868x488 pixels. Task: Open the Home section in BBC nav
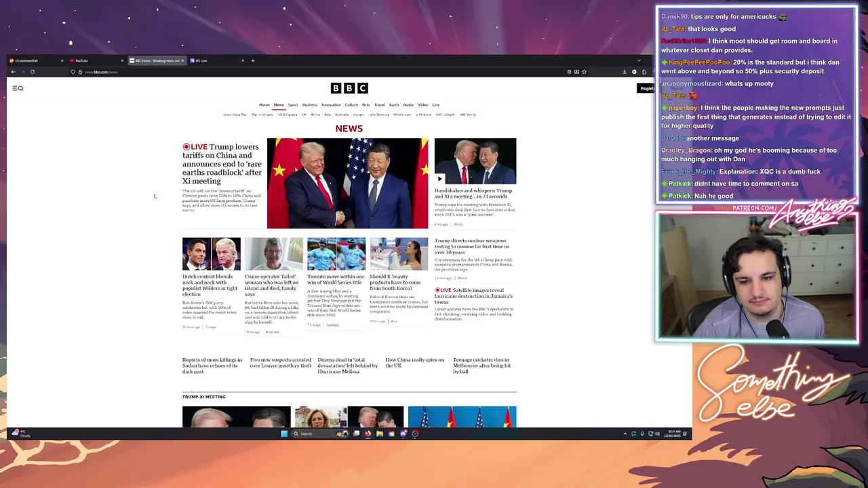pyautogui.click(x=264, y=105)
